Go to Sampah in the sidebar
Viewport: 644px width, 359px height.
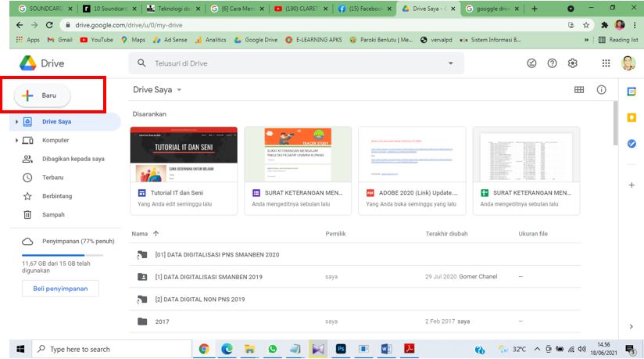pyautogui.click(x=53, y=214)
